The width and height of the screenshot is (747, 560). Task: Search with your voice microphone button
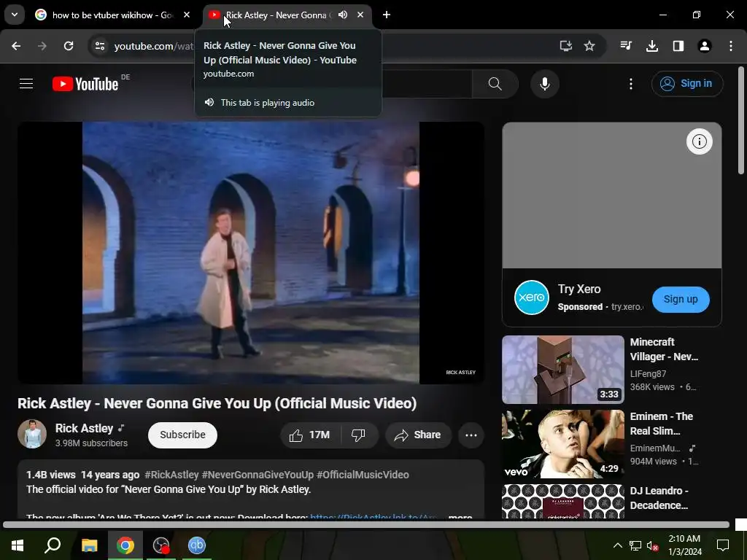point(544,84)
